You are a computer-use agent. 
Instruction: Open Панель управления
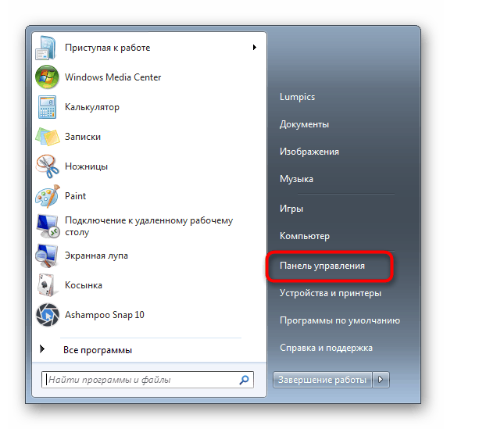point(322,266)
